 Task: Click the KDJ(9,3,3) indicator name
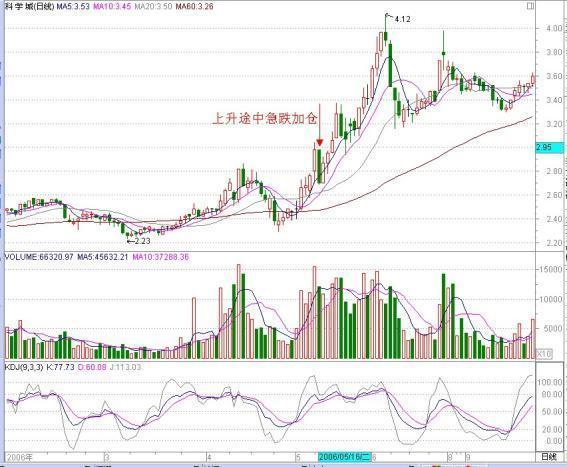[x=24, y=367]
